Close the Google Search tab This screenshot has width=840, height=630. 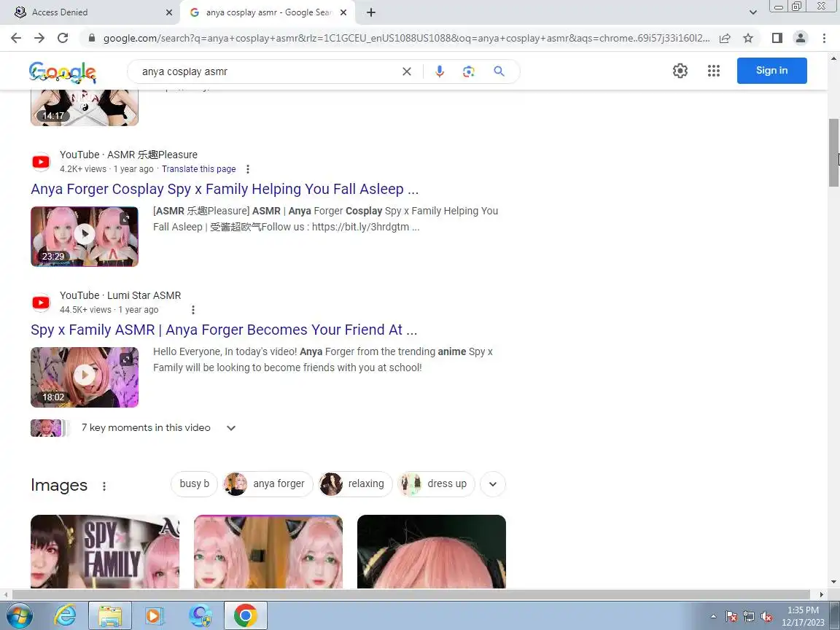click(343, 12)
